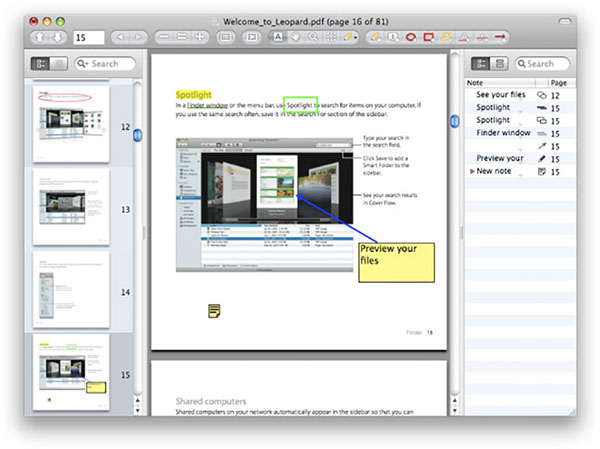The height and width of the screenshot is (449, 600).
Task: Zoom out with the minus button
Action: 164,37
